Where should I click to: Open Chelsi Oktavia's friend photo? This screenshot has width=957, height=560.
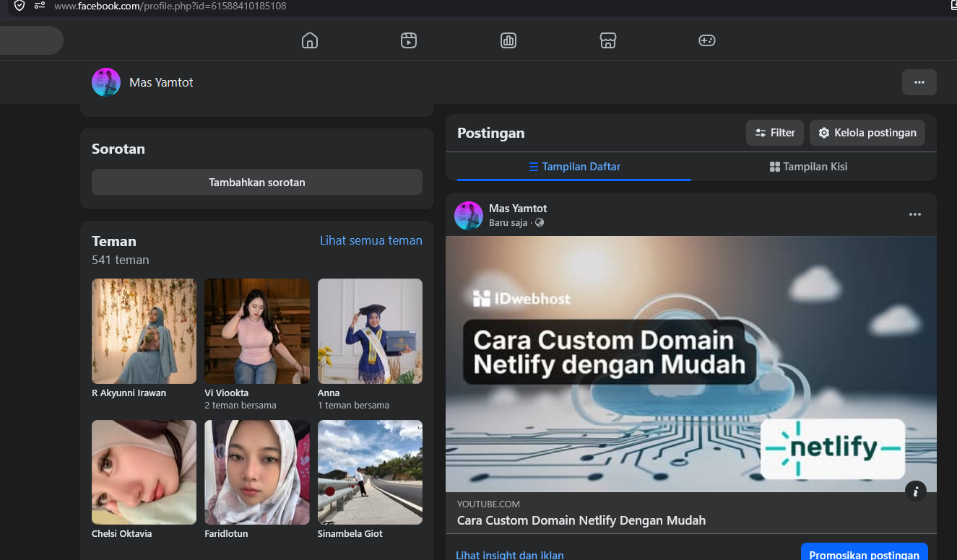pos(144,472)
